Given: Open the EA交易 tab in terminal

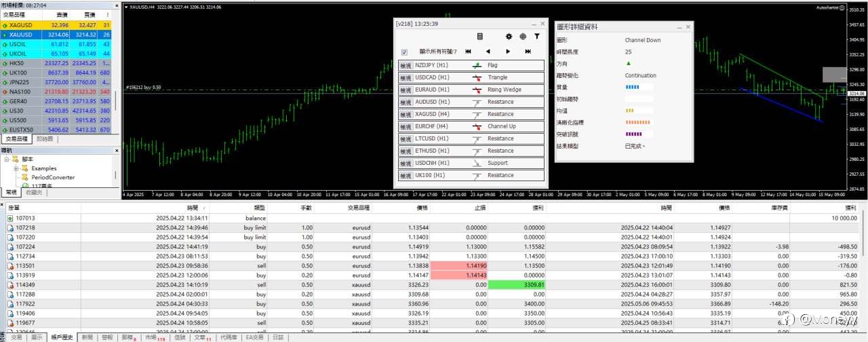Looking at the screenshot, I should click(254, 337).
